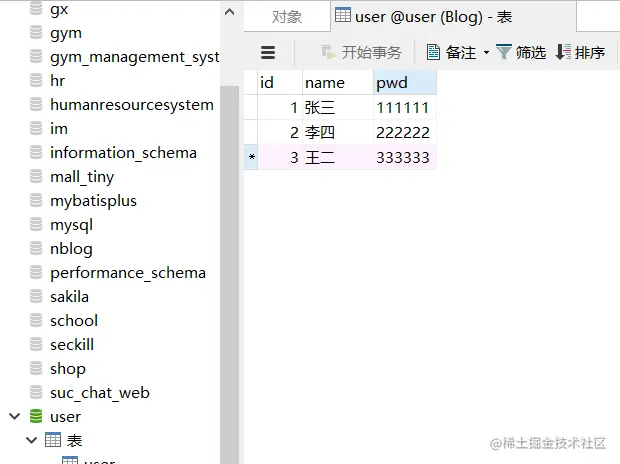The width and height of the screenshot is (620, 464).
Task: Click the database tree vertical scrollbar thumb
Action: pos(229,273)
